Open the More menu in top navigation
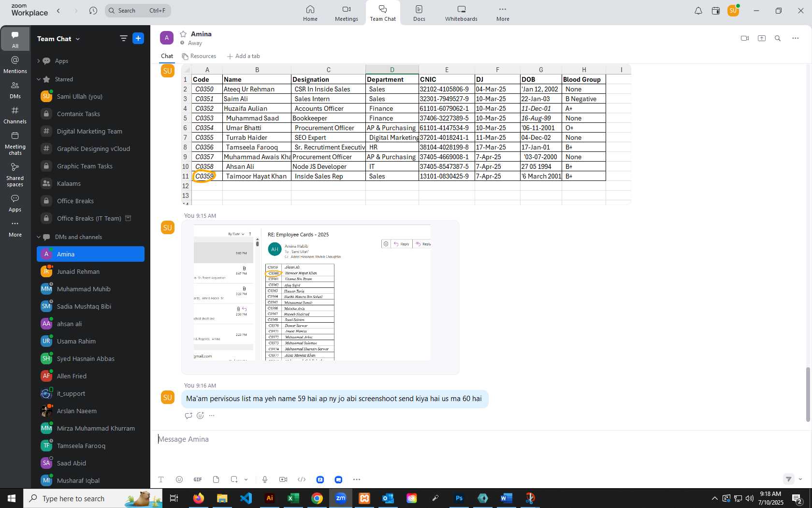812x508 pixels. [503, 13]
